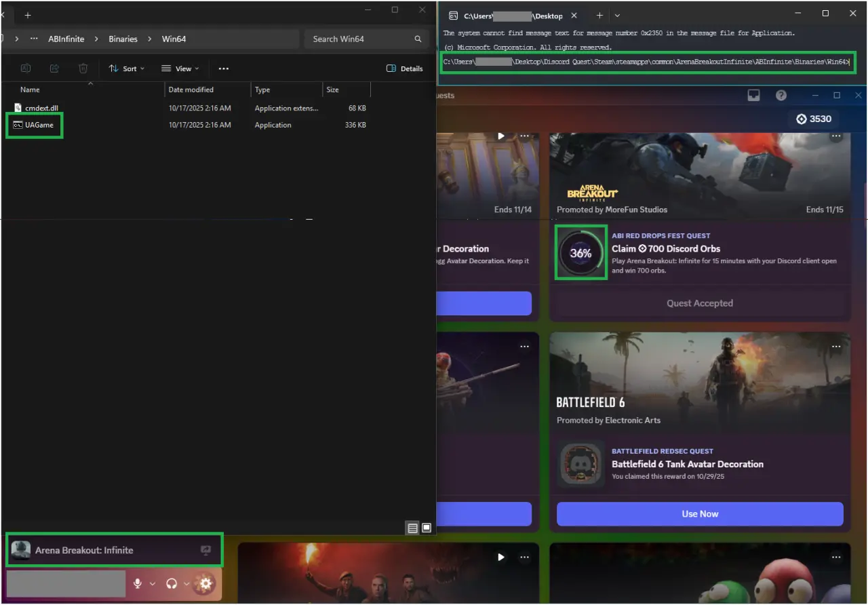The width and height of the screenshot is (868, 605).
Task: Click the Discord Orbs balance 3530
Action: tap(814, 119)
